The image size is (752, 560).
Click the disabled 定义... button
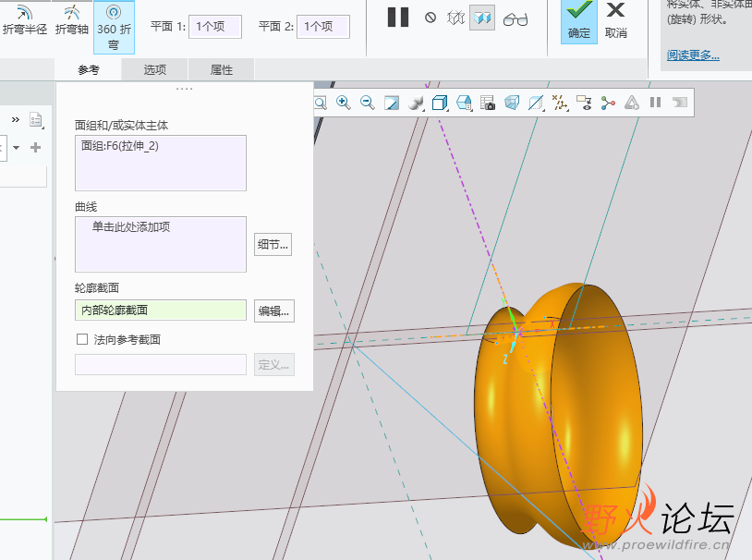pos(273,365)
